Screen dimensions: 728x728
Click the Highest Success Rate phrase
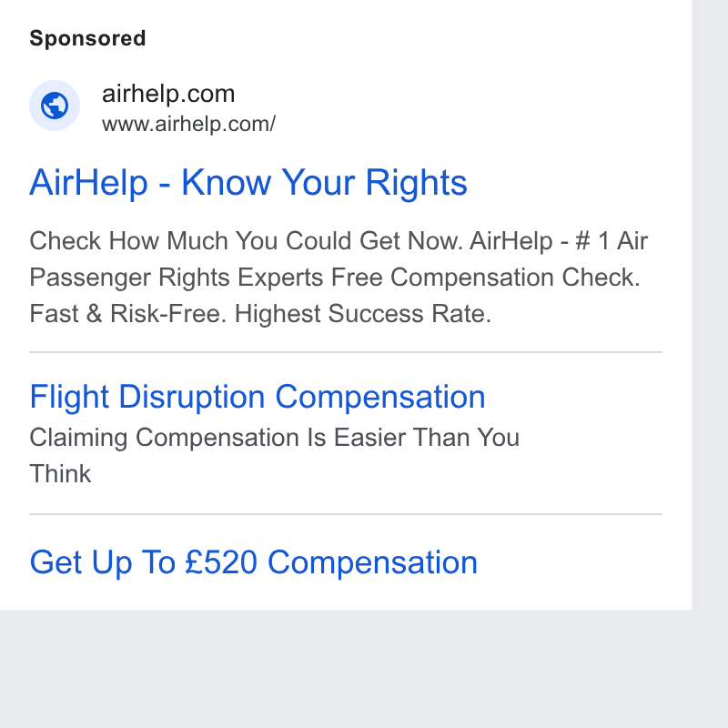(x=362, y=314)
